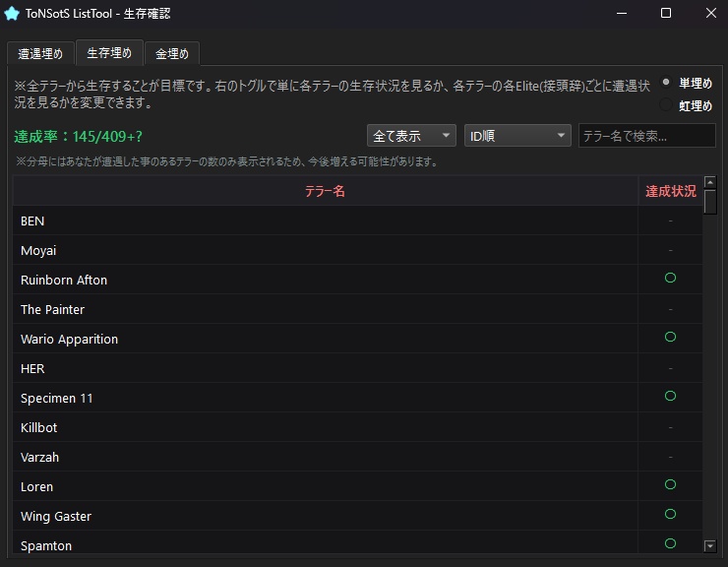Select the Varzah row
728x567 pixels.
(357, 457)
